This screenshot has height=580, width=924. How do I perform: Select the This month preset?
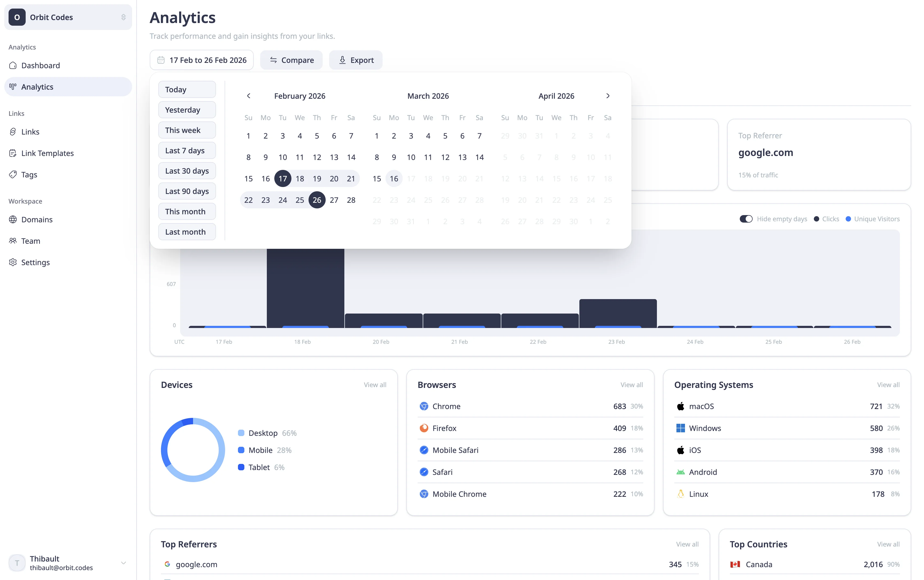pos(187,211)
